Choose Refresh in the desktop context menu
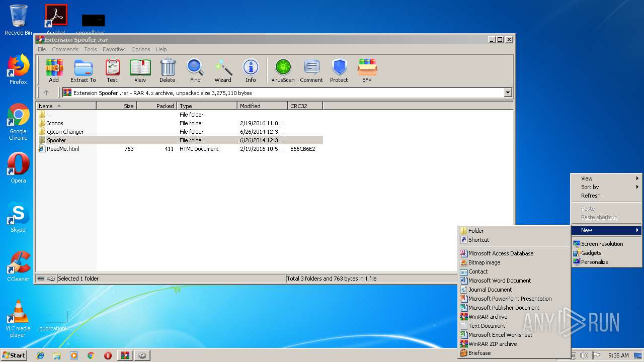Image resolution: width=644 pixels, height=362 pixels. pos(606,196)
